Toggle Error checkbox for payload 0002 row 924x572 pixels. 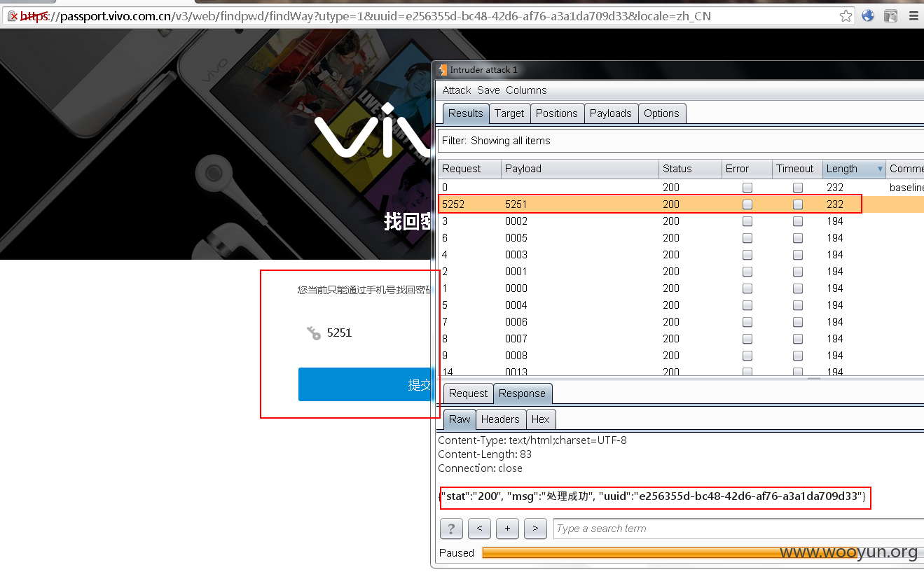[x=747, y=221]
